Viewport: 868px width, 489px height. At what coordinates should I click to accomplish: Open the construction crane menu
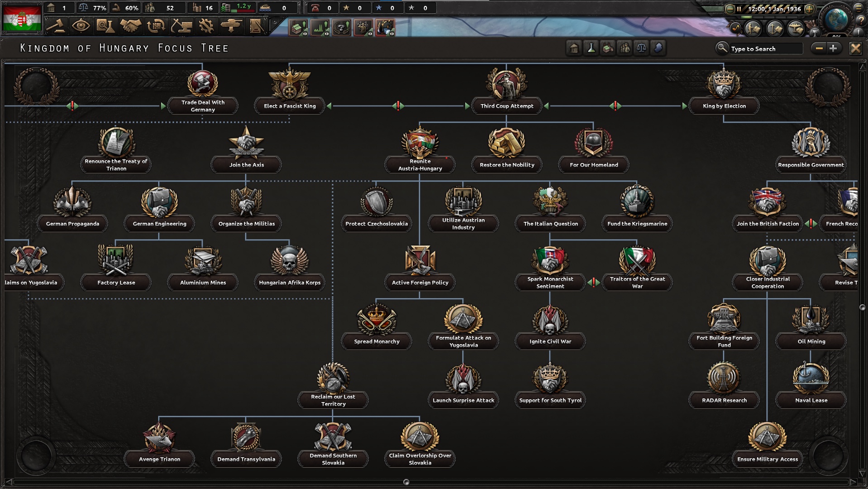181,26
